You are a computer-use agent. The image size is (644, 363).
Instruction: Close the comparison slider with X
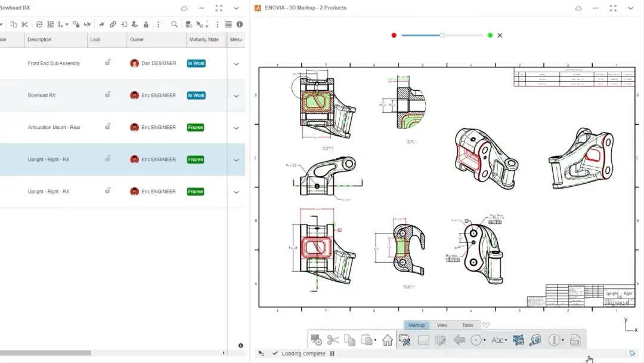(500, 35)
